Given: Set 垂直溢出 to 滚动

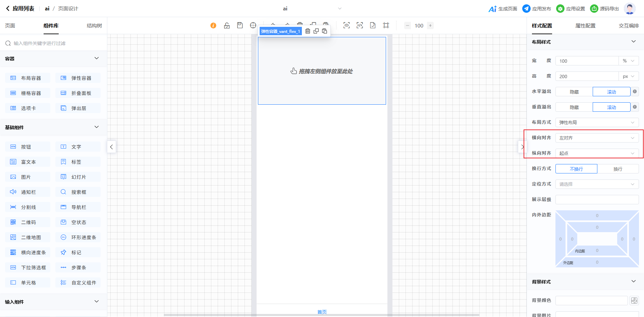Looking at the screenshot, I should [x=611, y=107].
